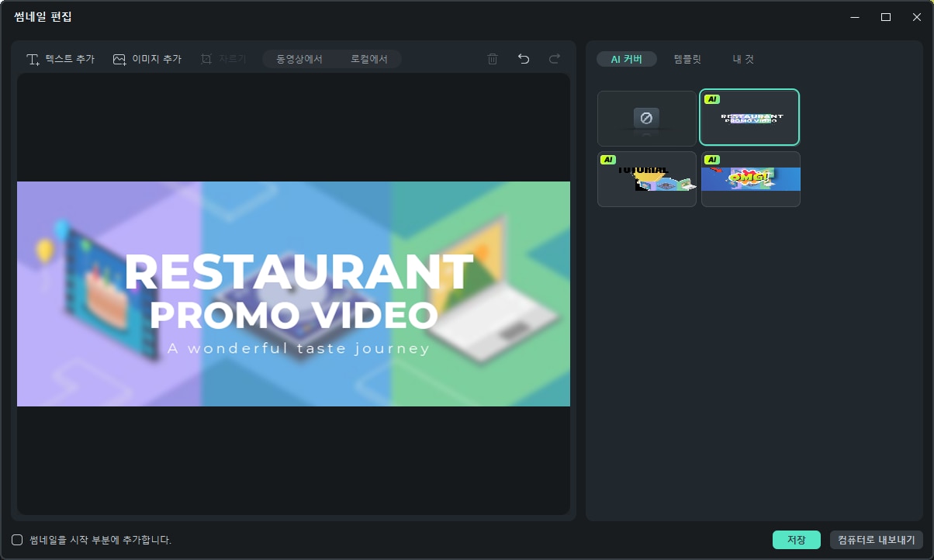Click the 컴퓨터로 내보내기 button
Screen dimensions: 934x560
pyautogui.click(x=877, y=540)
